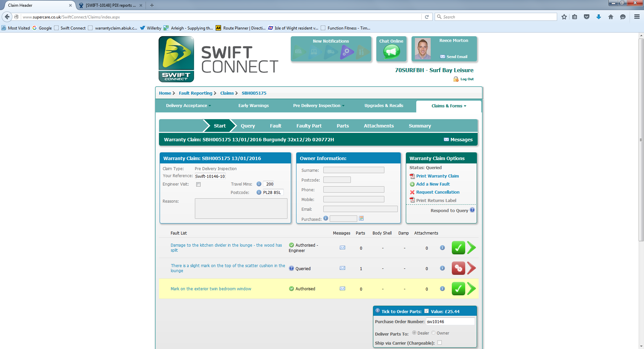
Task: Go to the Parts step
Action: (x=343, y=126)
